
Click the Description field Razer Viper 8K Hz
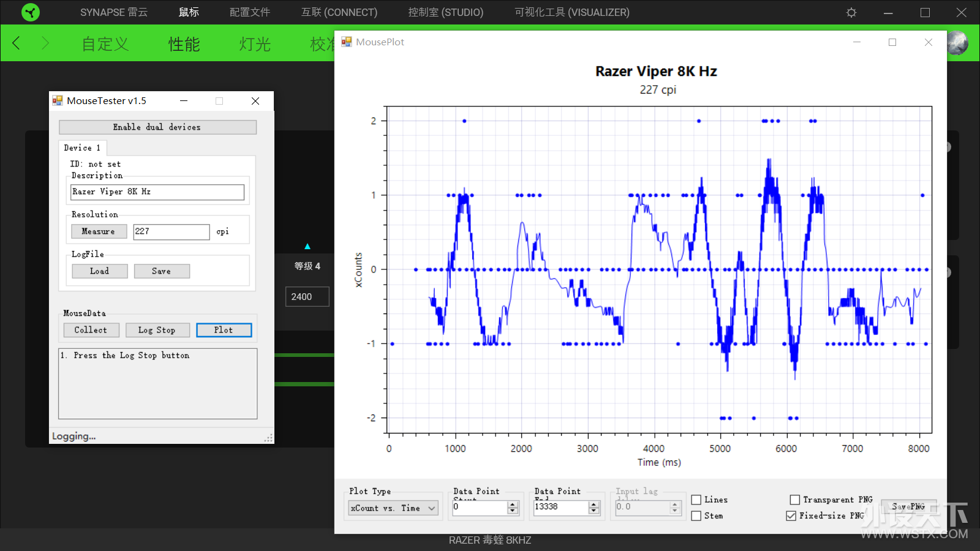pyautogui.click(x=157, y=192)
